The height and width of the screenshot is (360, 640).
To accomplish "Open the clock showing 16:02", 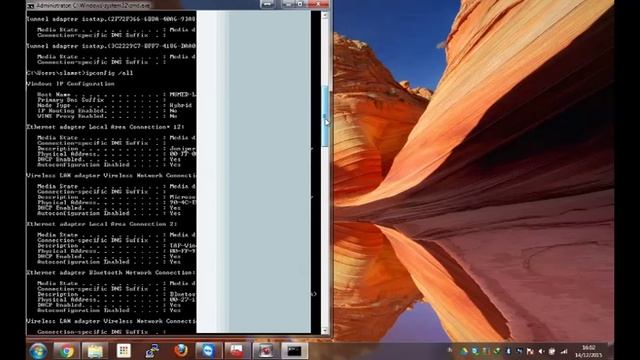I will click(x=589, y=351).
